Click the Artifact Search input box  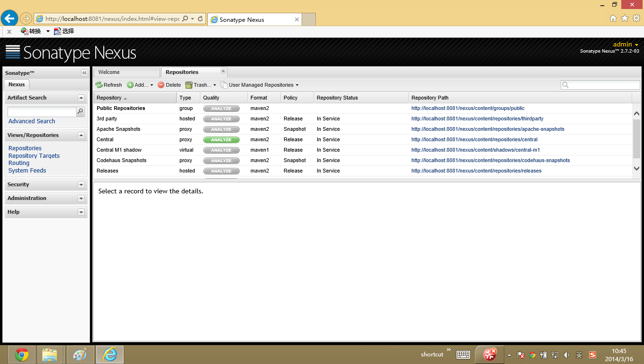(42, 112)
